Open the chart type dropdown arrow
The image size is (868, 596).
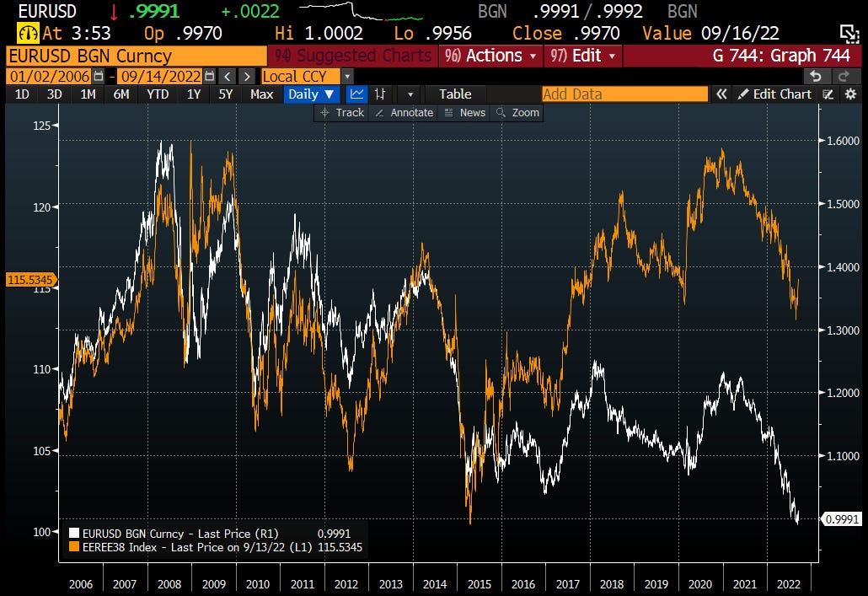coord(410,94)
